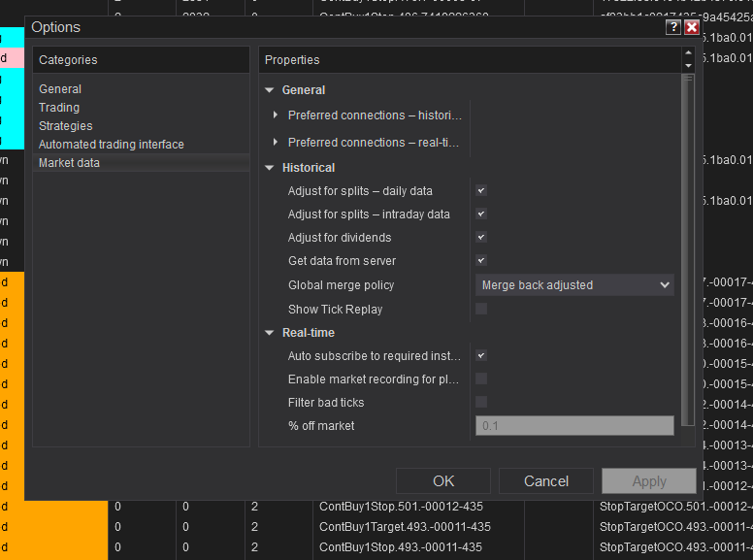Expand Preferred connections historical
This screenshot has width=753, height=560.
point(277,115)
